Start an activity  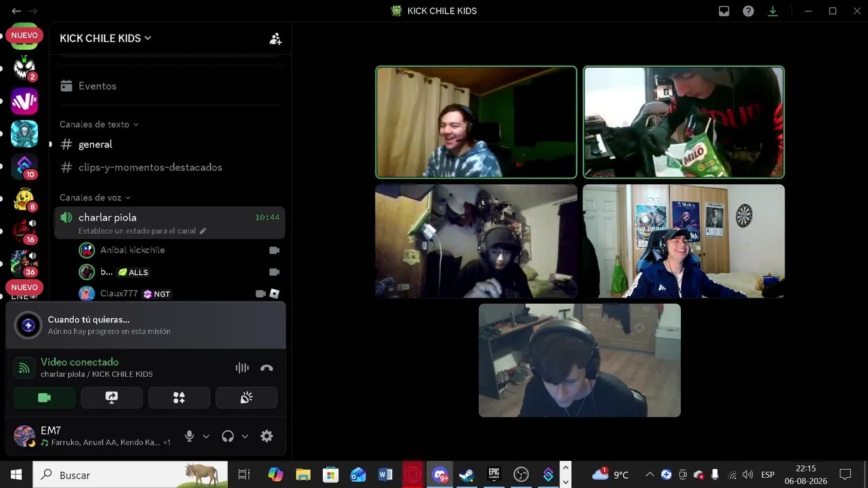click(x=179, y=398)
